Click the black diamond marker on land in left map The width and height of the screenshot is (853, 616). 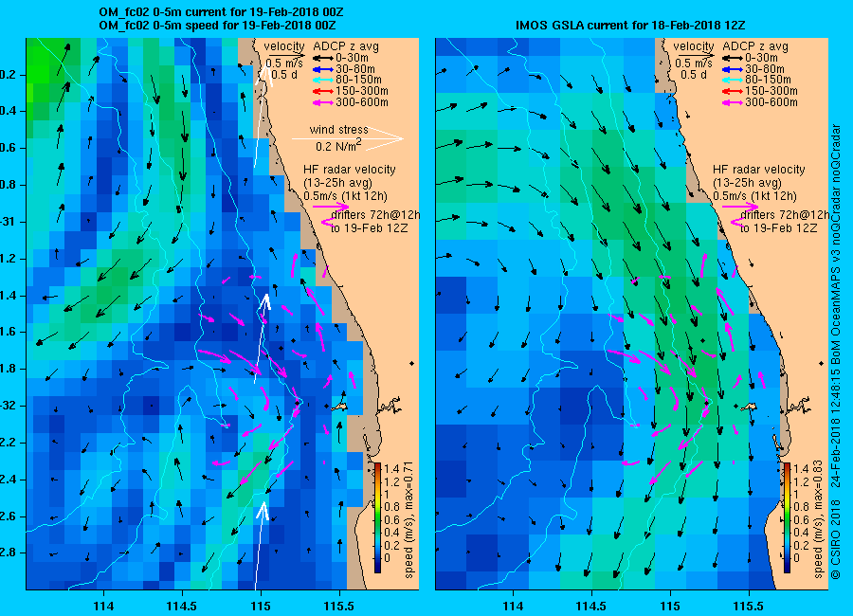click(x=412, y=363)
